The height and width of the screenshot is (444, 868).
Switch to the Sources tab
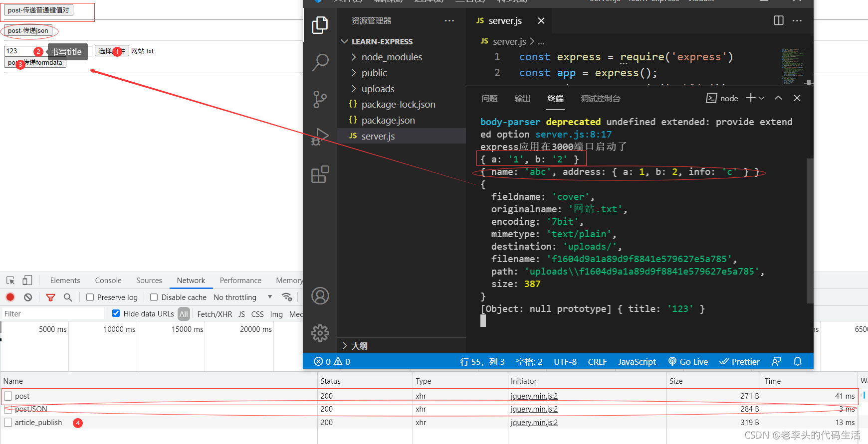149,281
